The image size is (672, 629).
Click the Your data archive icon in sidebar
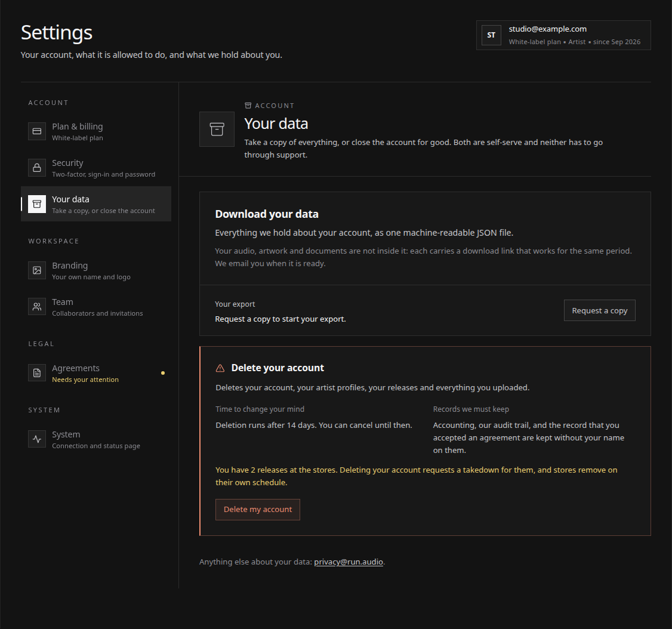[37, 204]
